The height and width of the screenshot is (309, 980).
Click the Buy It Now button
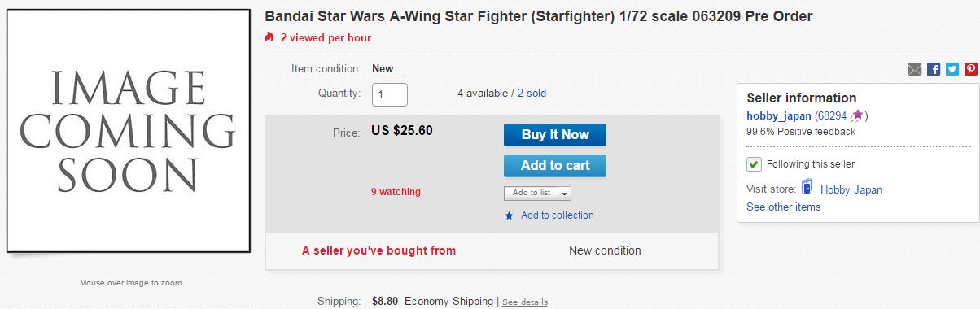(x=555, y=135)
